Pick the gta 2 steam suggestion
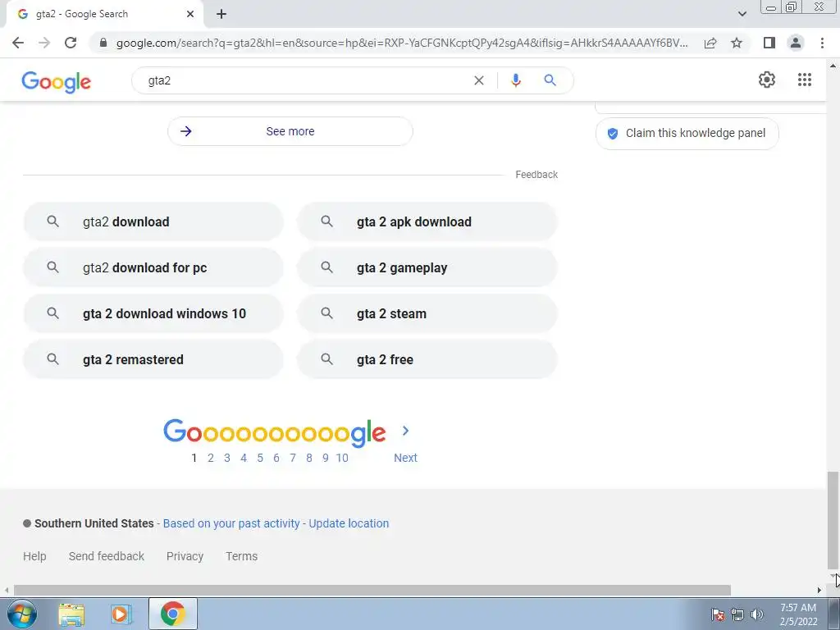 [x=427, y=313]
